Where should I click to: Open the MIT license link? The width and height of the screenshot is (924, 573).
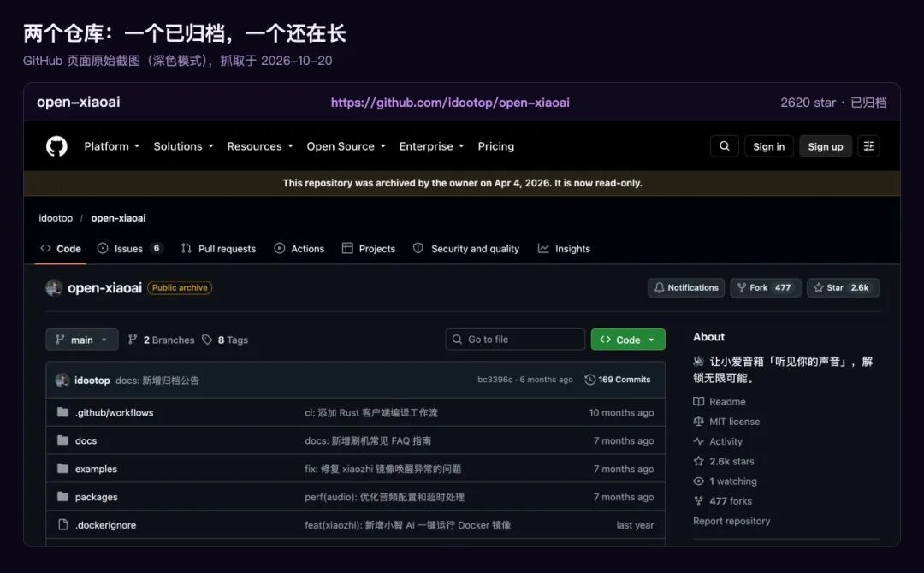pyautogui.click(x=734, y=422)
